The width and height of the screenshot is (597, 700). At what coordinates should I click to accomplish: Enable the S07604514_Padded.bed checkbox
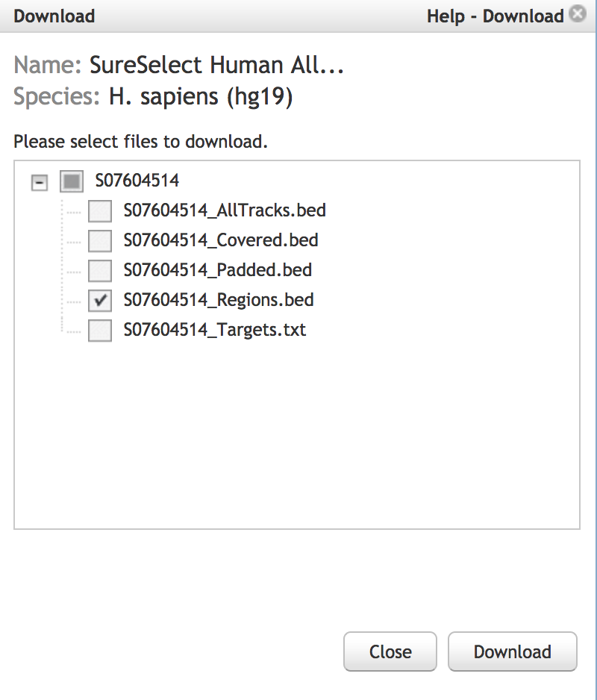100,271
